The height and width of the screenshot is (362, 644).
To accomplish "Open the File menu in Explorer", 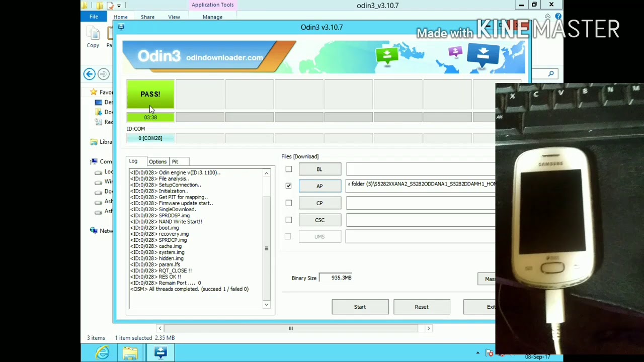I will pyautogui.click(x=94, y=17).
